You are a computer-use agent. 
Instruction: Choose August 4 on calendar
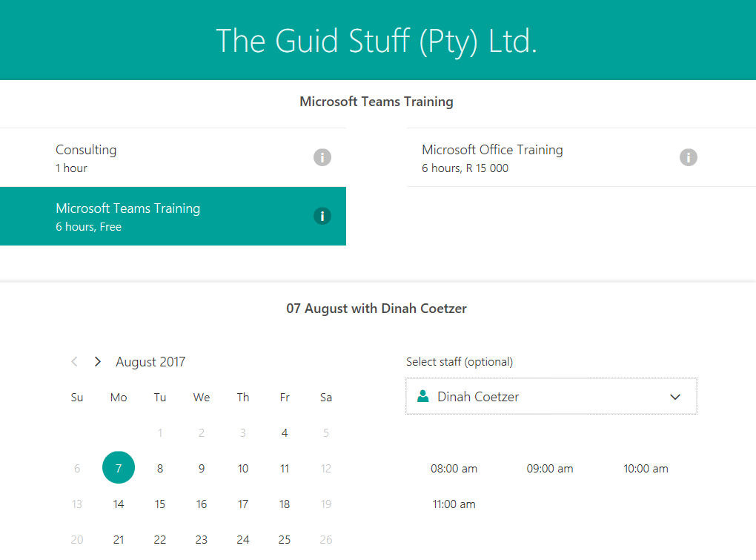tap(285, 433)
